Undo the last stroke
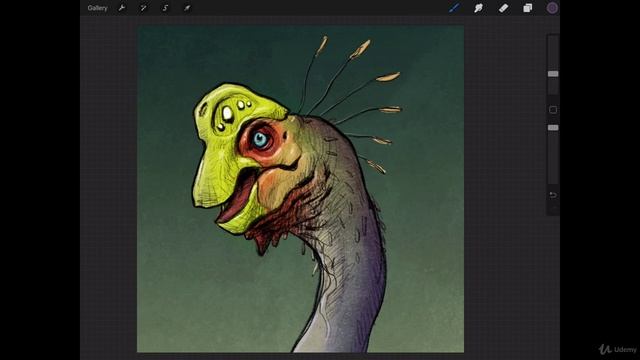 pyautogui.click(x=553, y=195)
